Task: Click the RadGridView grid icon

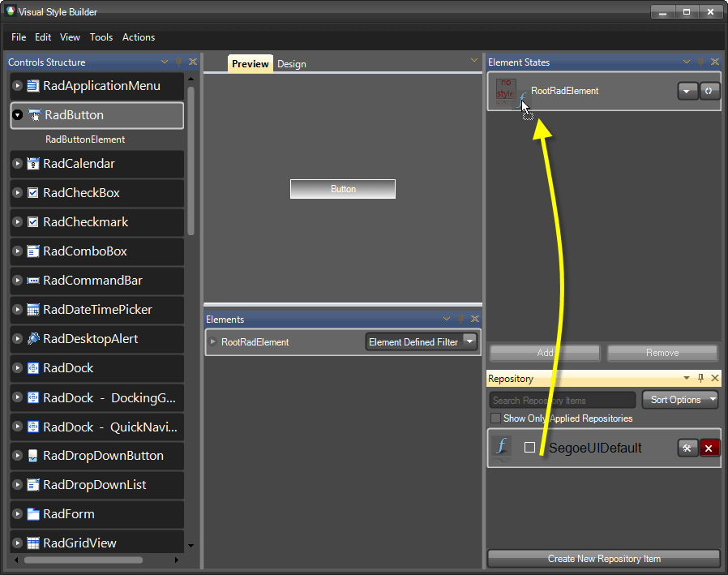Action: [33, 543]
